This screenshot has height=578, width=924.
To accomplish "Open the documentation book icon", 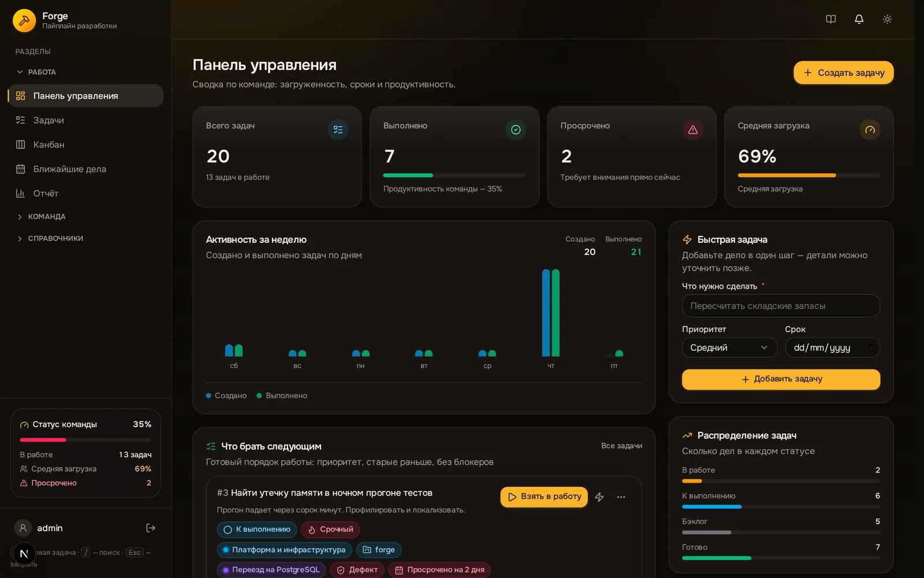I will pos(830,19).
